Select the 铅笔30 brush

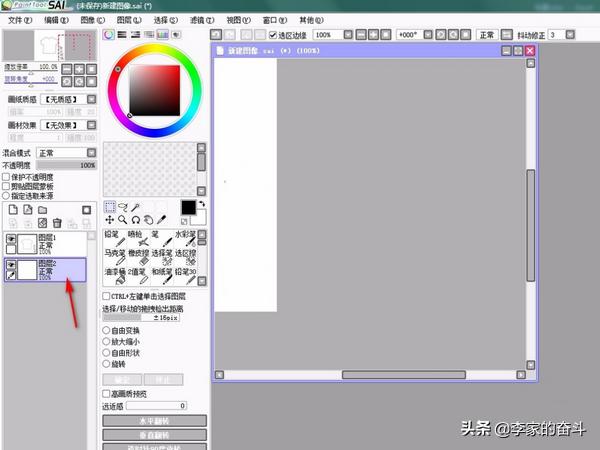pos(185,276)
